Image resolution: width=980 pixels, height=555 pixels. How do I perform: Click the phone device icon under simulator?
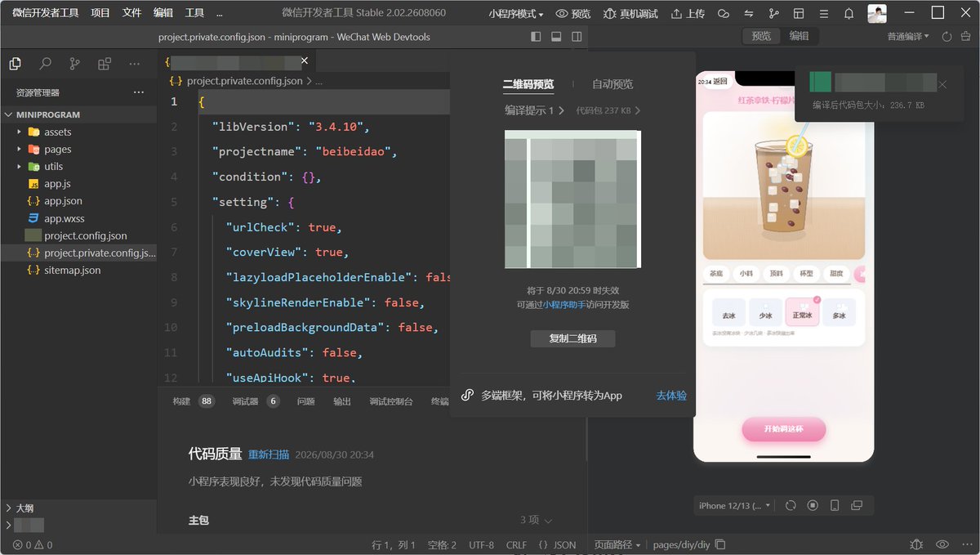click(835, 505)
